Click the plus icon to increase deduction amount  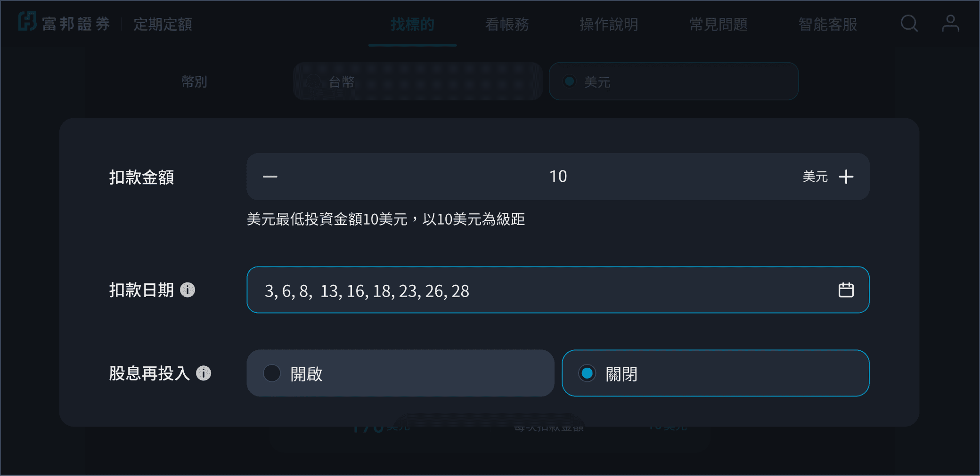[x=846, y=177]
